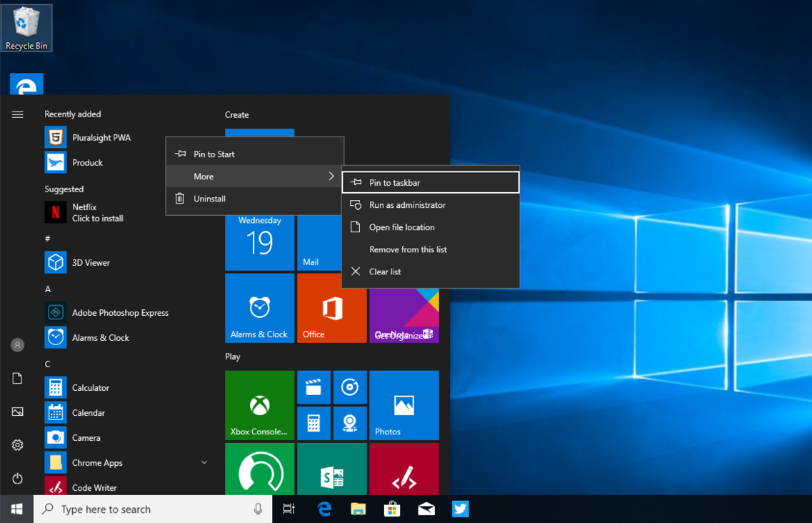Open the Movies & TV small tile
This screenshot has width=812, height=523.
pos(314,387)
